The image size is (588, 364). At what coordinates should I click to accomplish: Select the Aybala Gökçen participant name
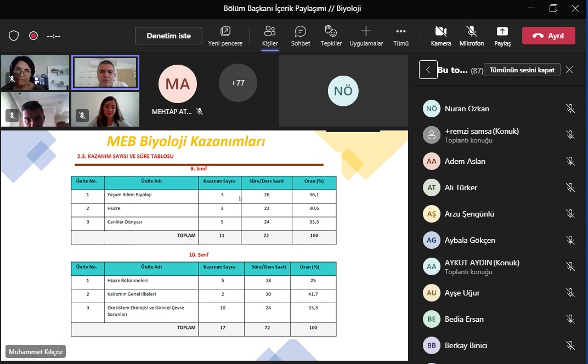click(470, 240)
